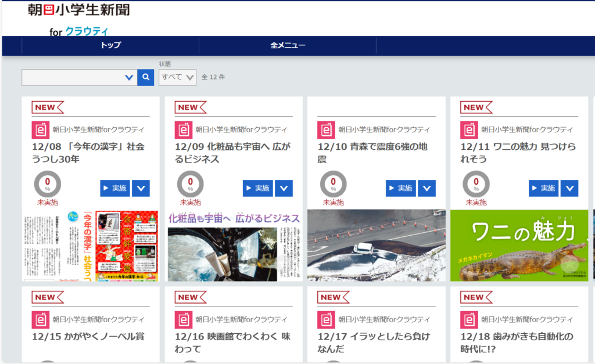Click the blue magnifying glass search button

tap(146, 77)
